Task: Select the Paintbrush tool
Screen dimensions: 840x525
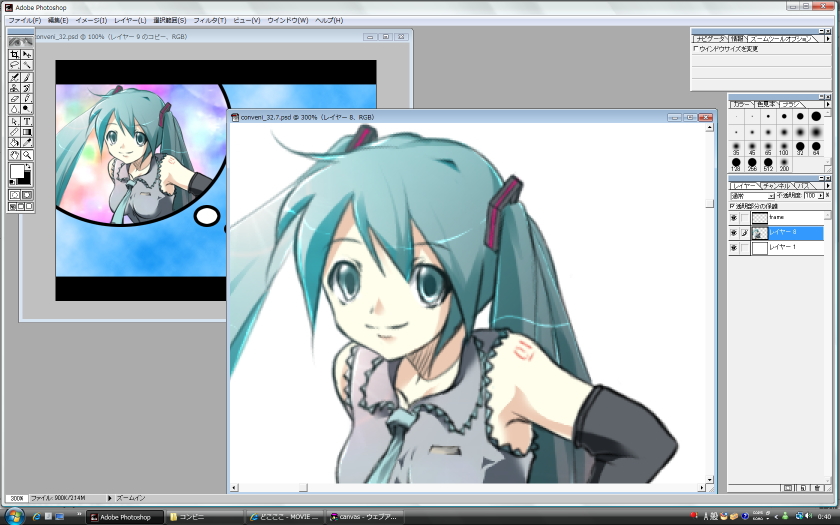Action: 27,78
